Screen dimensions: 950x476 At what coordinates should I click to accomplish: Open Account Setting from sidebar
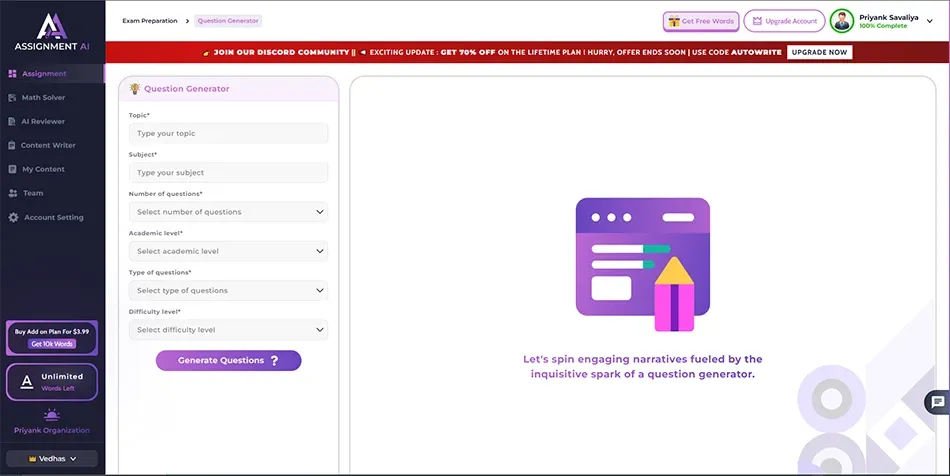point(52,217)
